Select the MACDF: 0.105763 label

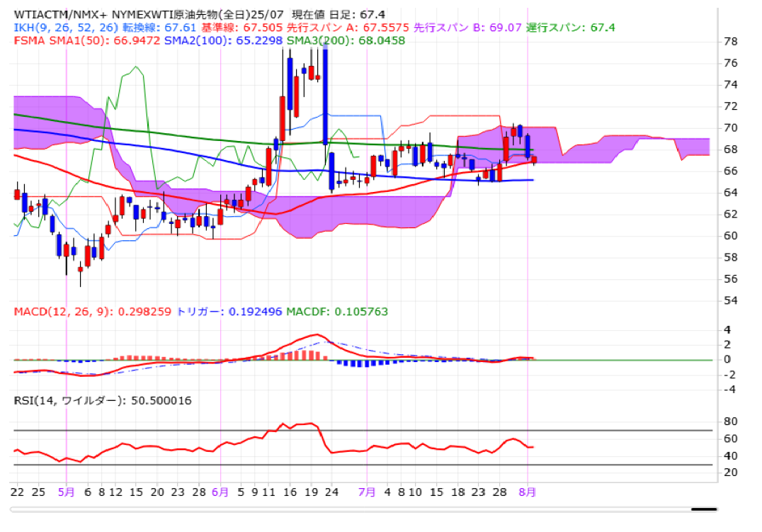(x=337, y=312)
